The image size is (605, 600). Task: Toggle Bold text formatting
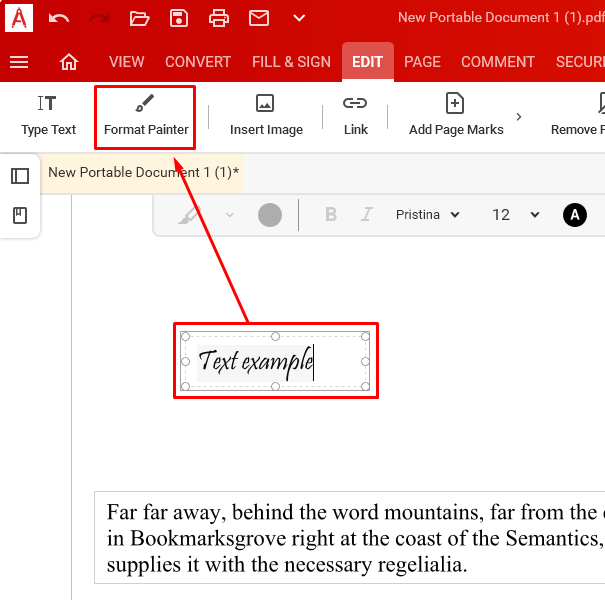pyautogui.click(x=331, y=215)
